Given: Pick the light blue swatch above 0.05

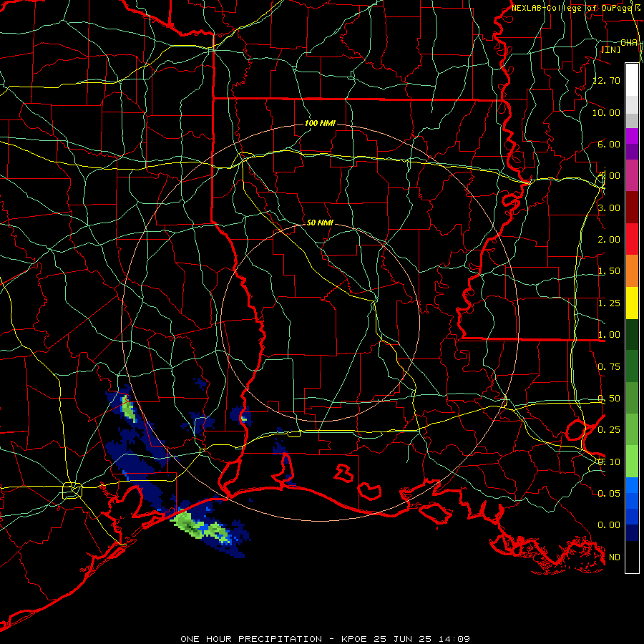Looking at the screenshot, I should coord(632,485).
